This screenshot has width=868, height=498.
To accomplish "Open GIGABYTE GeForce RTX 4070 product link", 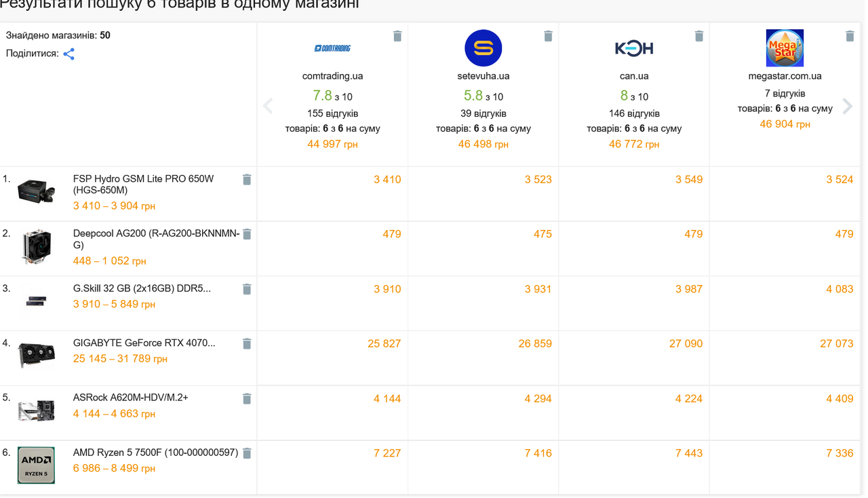I will coord(144,343).
